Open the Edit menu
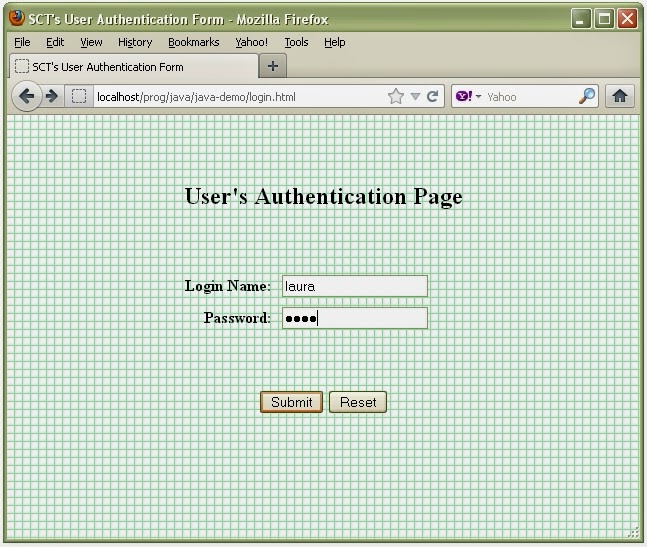647x547 pixels. point(55,42)
